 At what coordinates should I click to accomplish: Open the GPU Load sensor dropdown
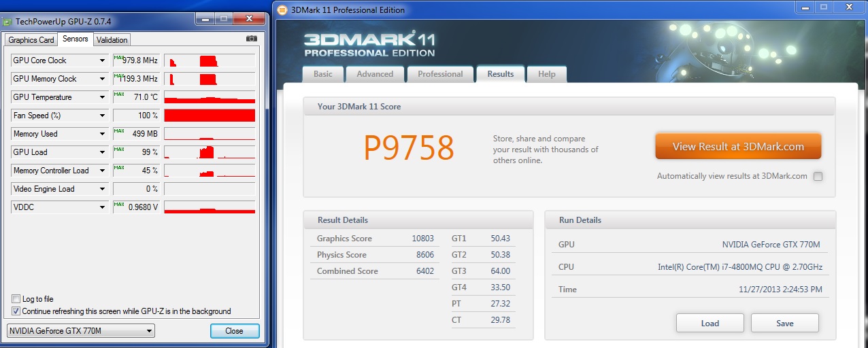click(x=103, y=152)
